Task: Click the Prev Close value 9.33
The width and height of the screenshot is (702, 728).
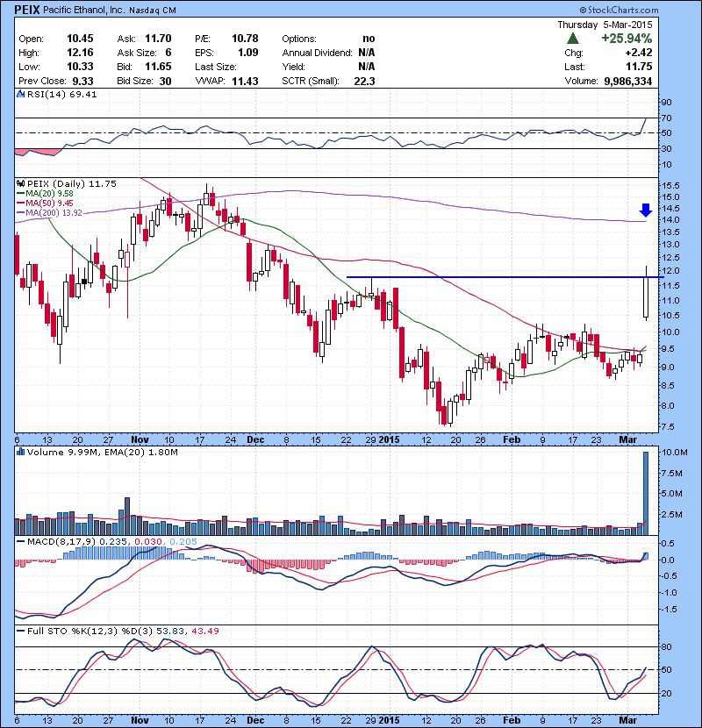Action: [82, 82]
